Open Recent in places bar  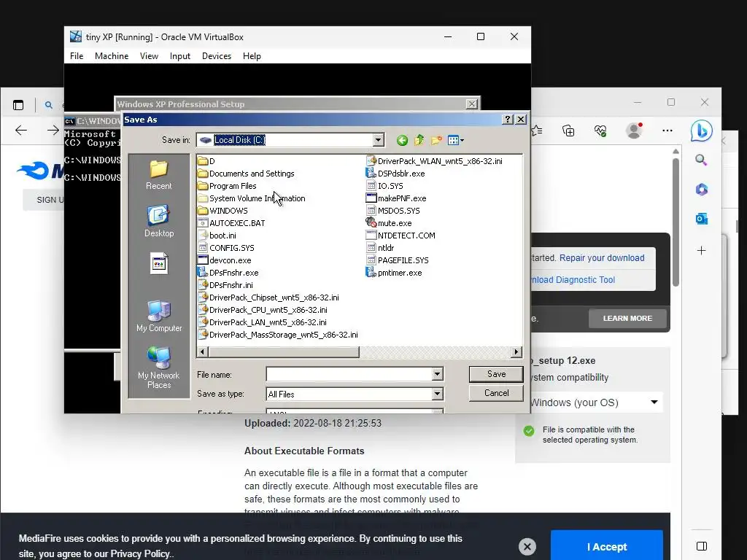coord(158,175)
